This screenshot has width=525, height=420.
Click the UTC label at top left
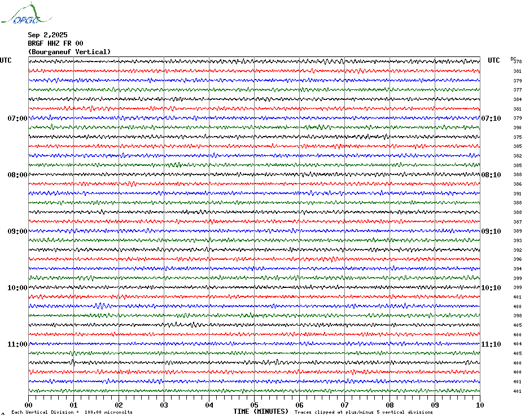6,60
